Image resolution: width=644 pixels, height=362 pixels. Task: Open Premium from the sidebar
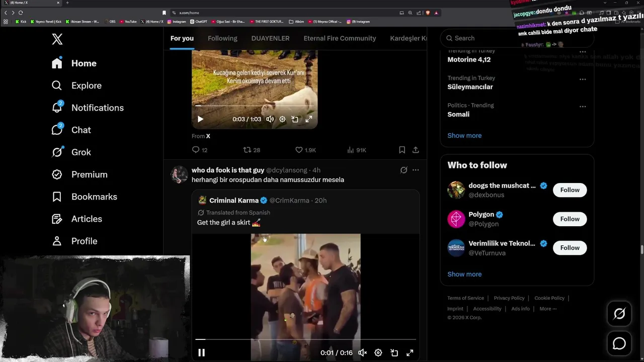point(79,174)
